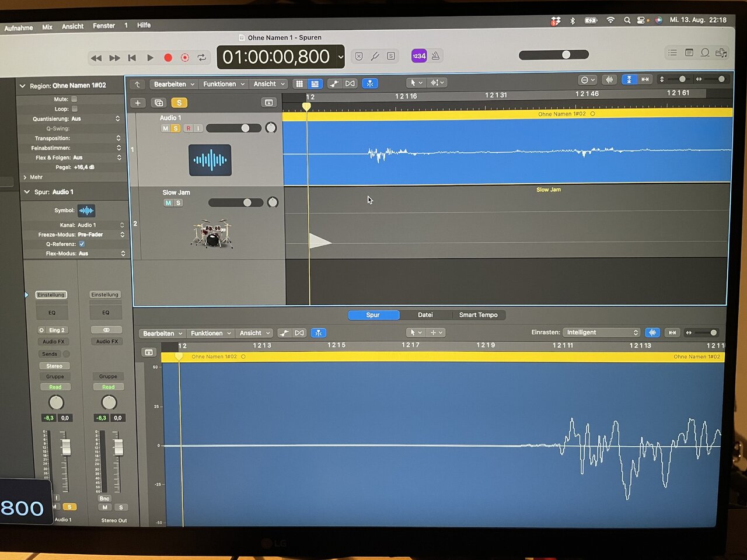747x560 pixels.
Task: Click the global tracks icon in tracks area header
Action: pyautogui.click(x=268, y=103)
